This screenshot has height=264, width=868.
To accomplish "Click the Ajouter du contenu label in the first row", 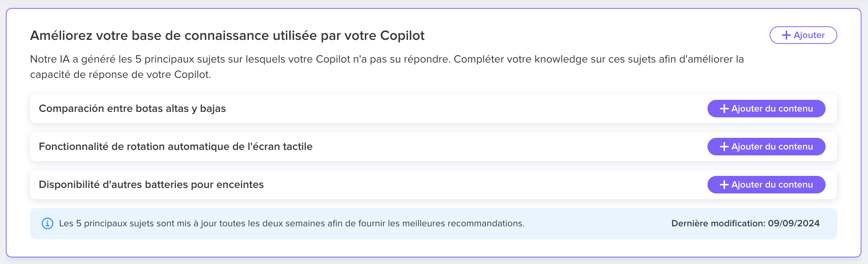I will 772,109.
